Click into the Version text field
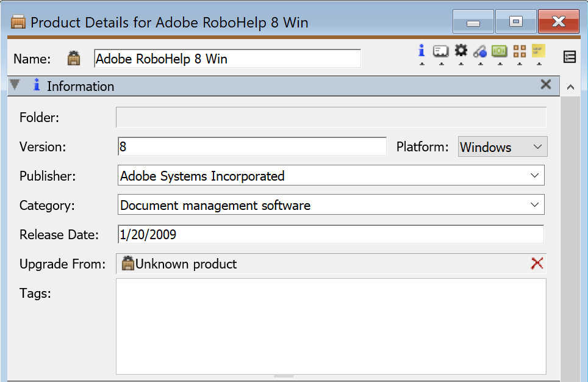Viewport: 588px width, 382px height. (252, 146)
